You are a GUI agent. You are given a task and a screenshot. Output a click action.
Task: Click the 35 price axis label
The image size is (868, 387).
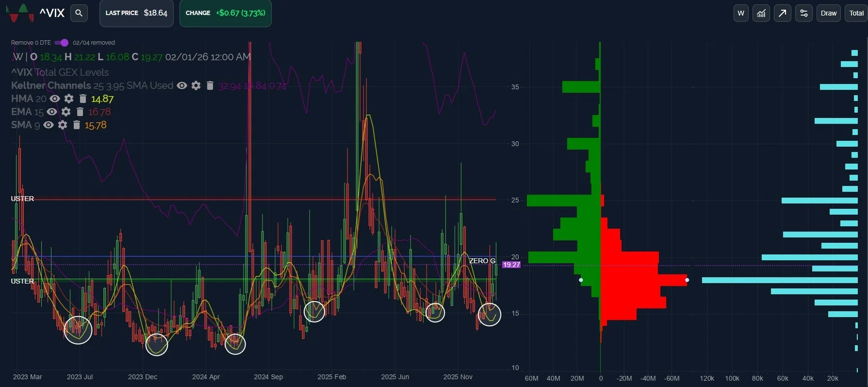pos(515,87)
